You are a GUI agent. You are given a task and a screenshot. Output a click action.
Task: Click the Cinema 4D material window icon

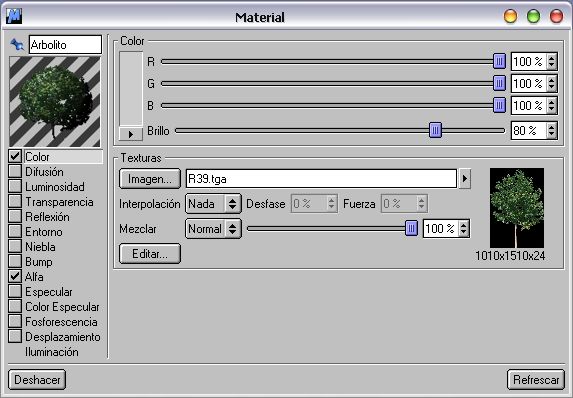point(14,16)
